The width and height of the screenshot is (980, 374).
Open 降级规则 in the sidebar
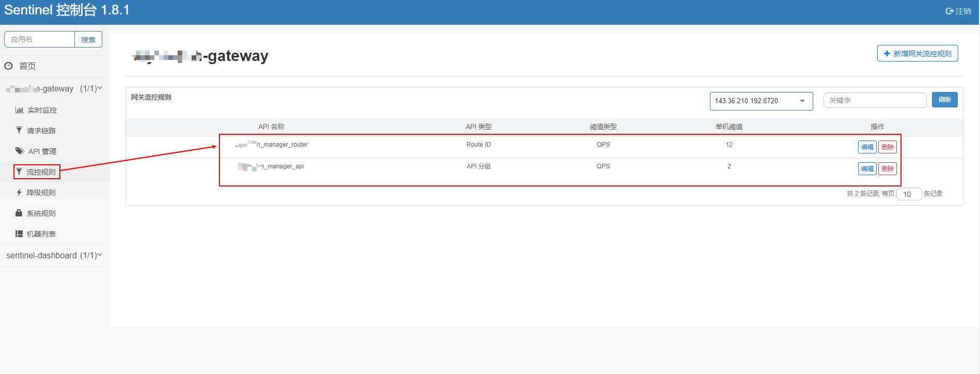point(41,193)
